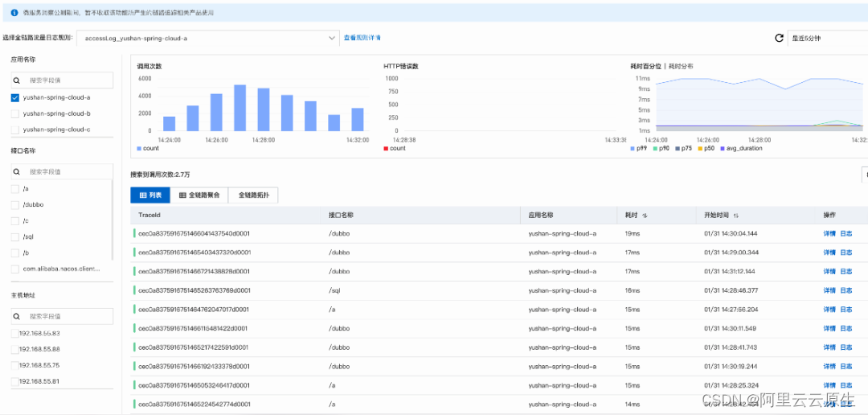The width and height of the screenshot is (868, 415).
Task: Tick the /a interface checkbox
Action: (x=15, y=189)
